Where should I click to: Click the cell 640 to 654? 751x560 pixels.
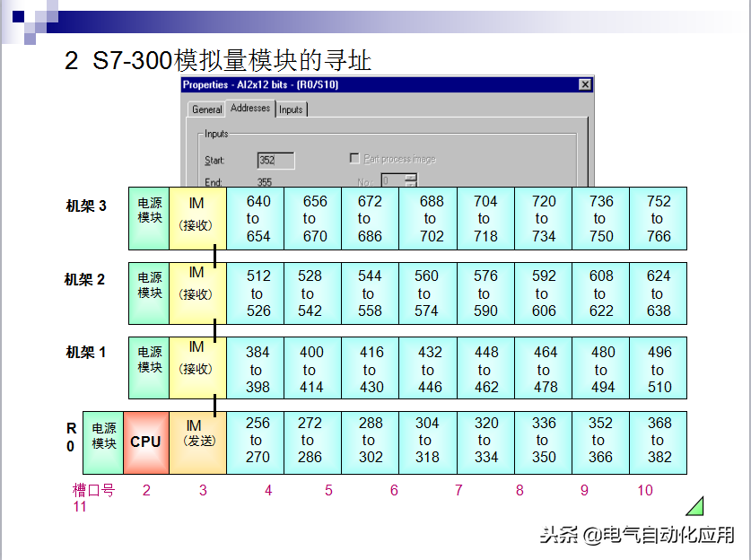pos(256,218)
